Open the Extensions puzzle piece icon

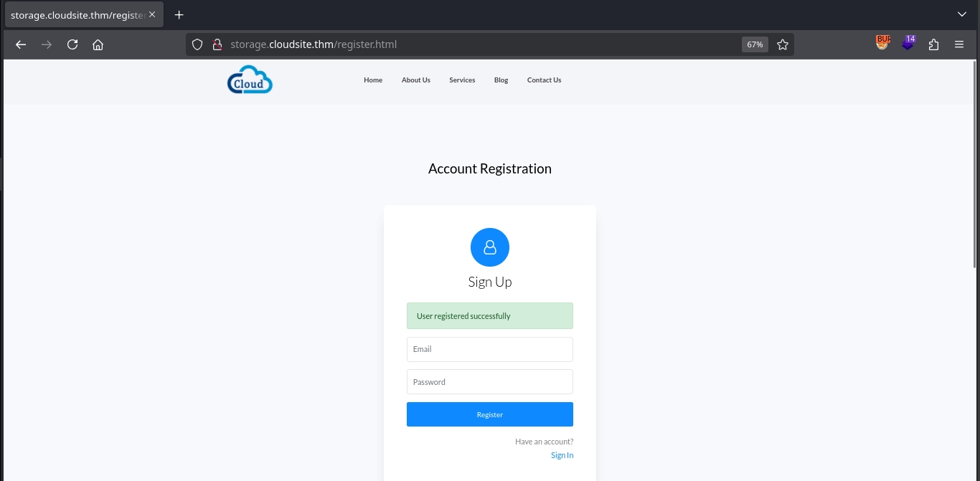(x=933, y=44)
